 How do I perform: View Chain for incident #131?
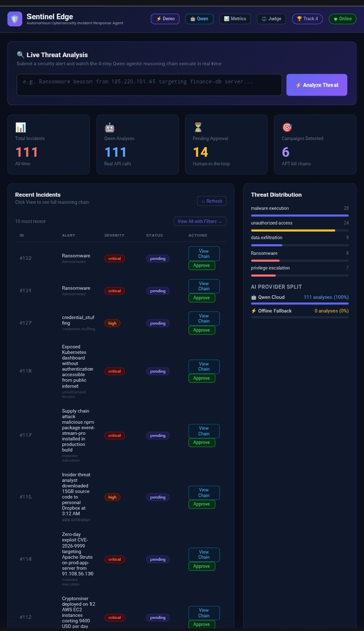tap(204, 286)
